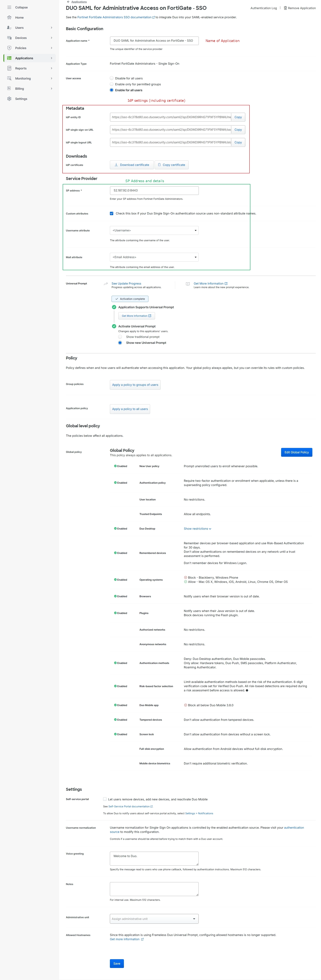Click the Policies shield icon
Viewport: 321px width, 980px height.
[9, 48]
